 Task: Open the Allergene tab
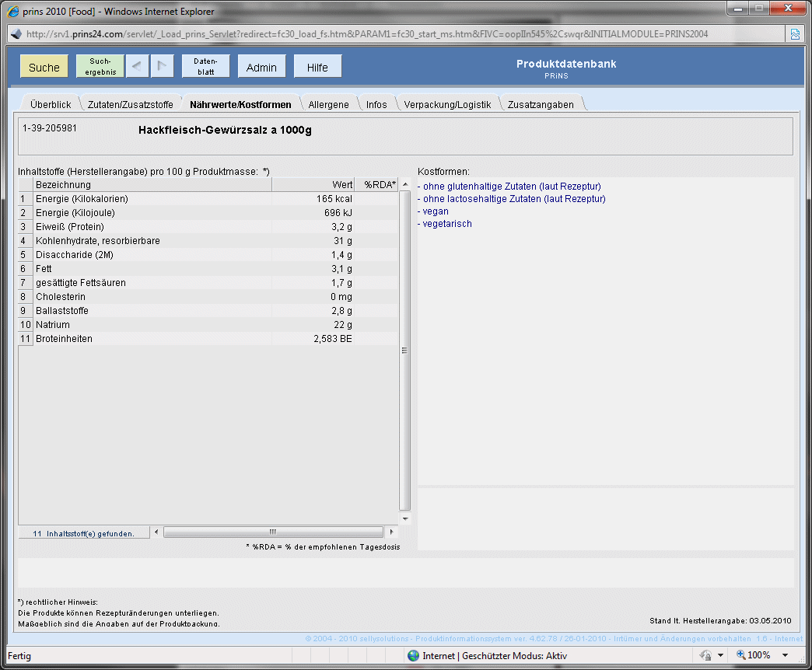pyautogui.click(x=328, y=104)
